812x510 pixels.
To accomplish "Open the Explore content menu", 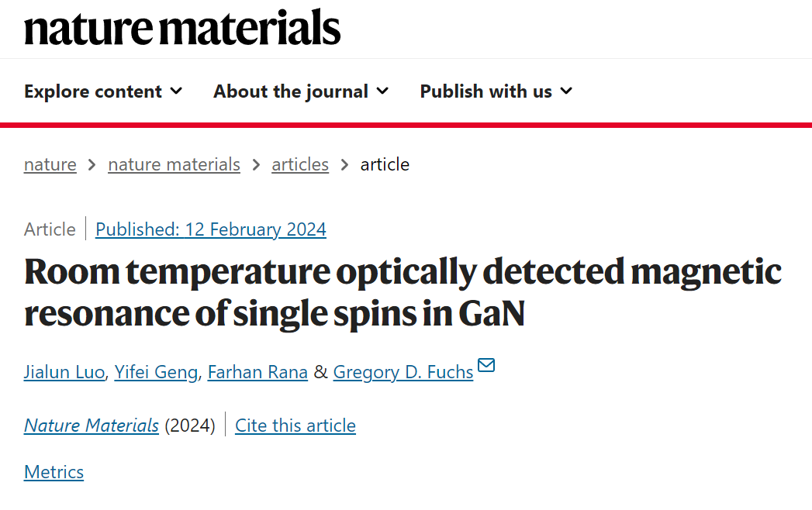I will click(103, 91).
